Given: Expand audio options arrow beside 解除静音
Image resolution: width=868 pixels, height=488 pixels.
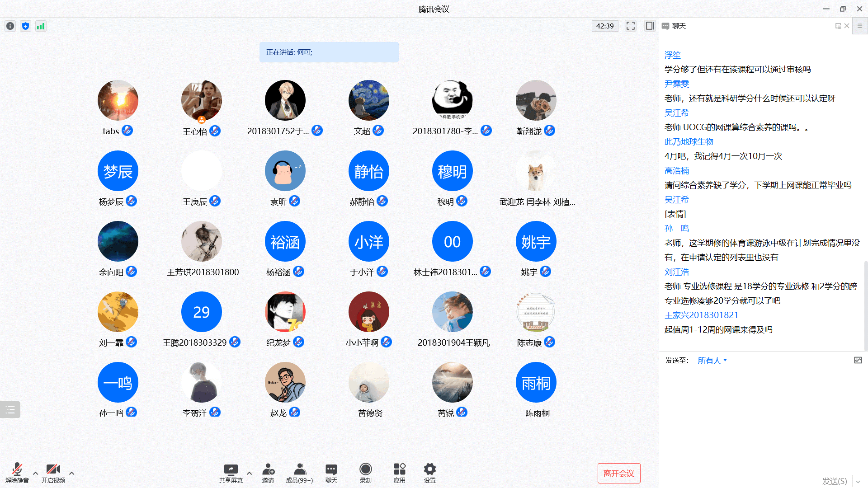Looking at the screenshot, I should [35, 473].
